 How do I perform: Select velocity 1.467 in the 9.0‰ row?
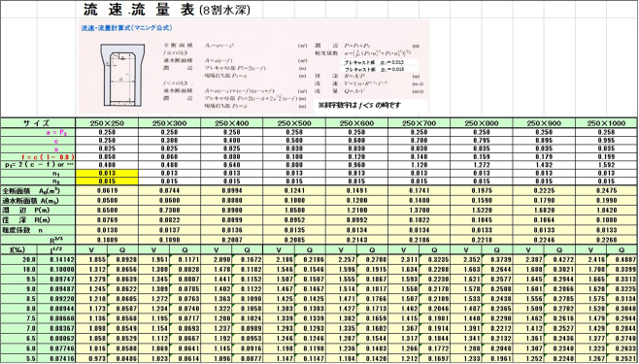[x=279, y=289]
